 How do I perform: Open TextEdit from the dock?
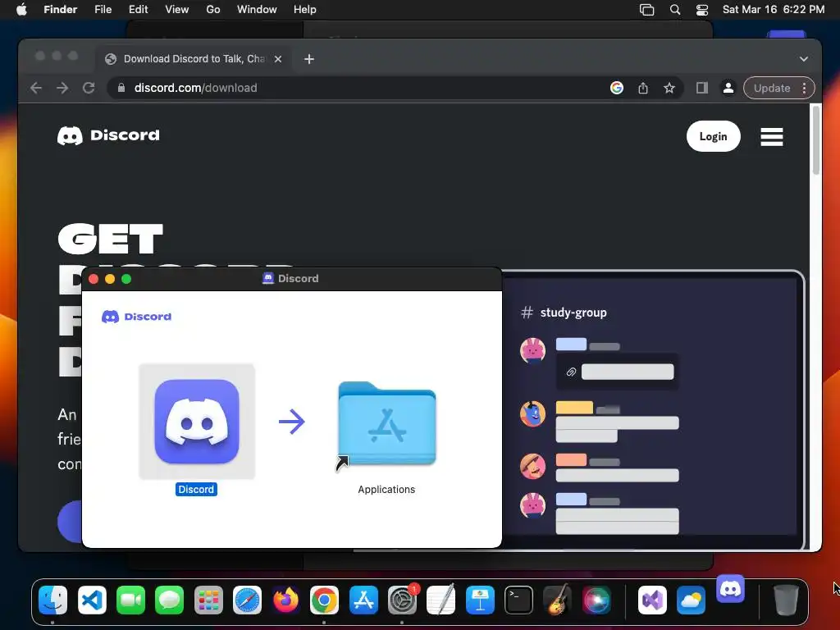tap(441, 600)
